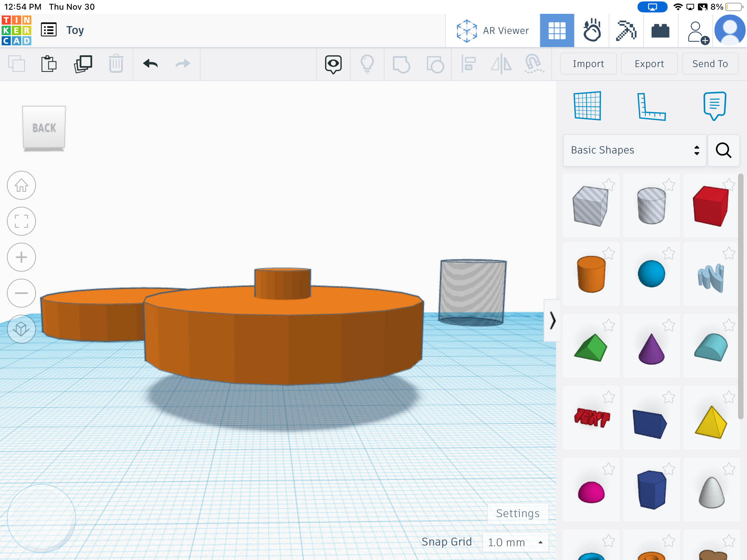This screenshot has height=560, width=747.
Task: Switch to the Blocks pickaxe view
Action: tap(626, 31)
